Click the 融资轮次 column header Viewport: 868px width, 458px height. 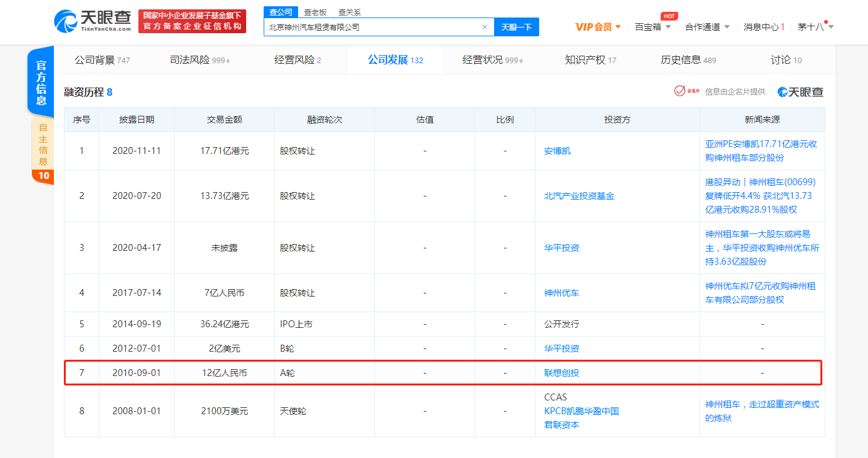324,120
